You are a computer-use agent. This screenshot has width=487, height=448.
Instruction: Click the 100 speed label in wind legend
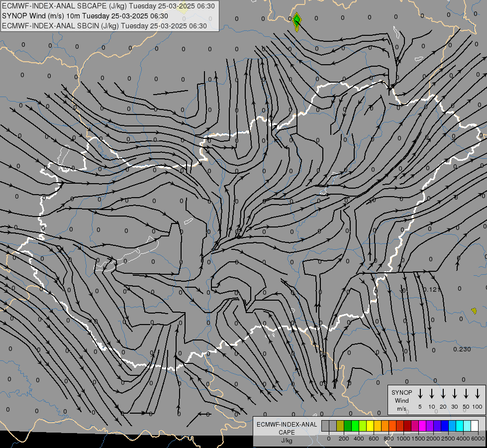[x=478, y=407]
